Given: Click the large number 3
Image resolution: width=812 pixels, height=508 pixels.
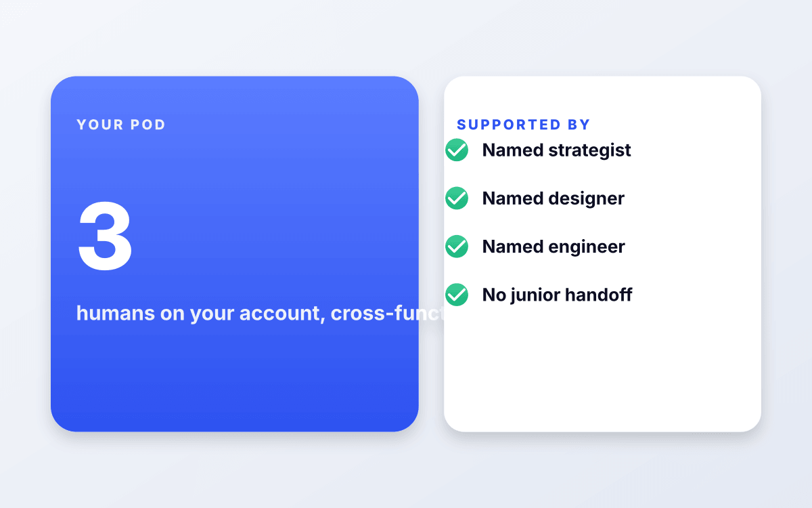Looking at the screenshot, I should pos(105,236).
